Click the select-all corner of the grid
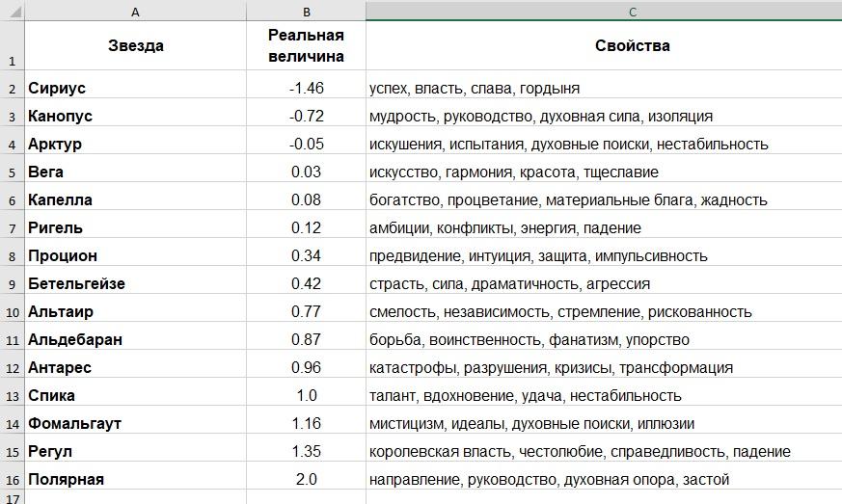The width and height of the screenshot is (842, 504). pyautogui.click(x=12, y=12)
